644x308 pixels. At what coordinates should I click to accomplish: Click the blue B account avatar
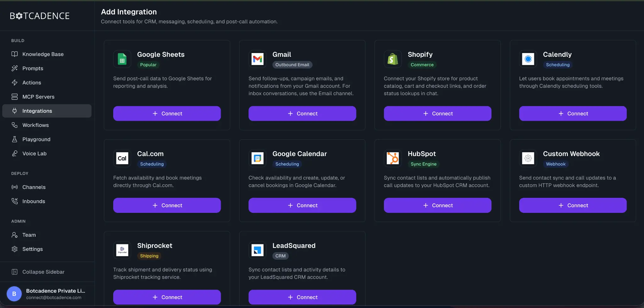(x=14, y=294)
